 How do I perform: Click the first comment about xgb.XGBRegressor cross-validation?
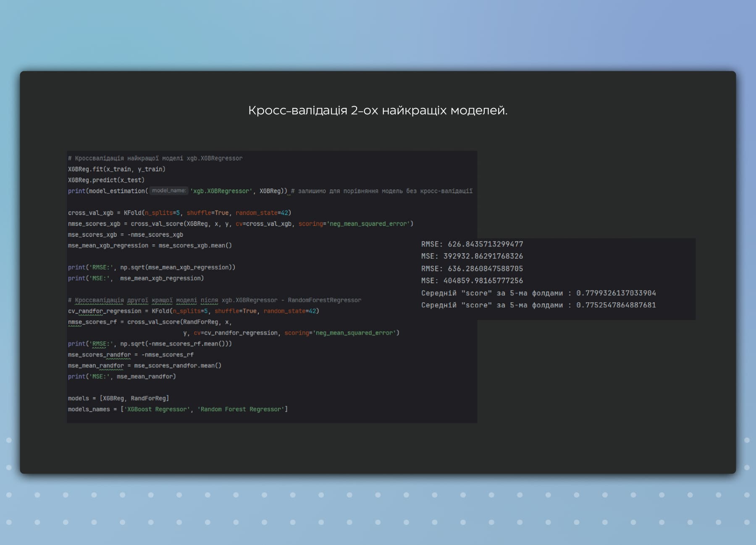[155, 158]
